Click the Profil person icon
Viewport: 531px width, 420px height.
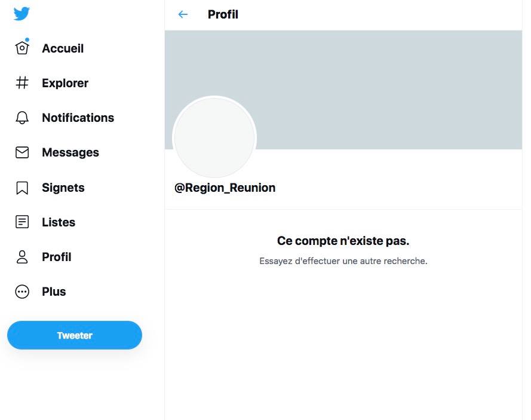(x=22, y=257)
